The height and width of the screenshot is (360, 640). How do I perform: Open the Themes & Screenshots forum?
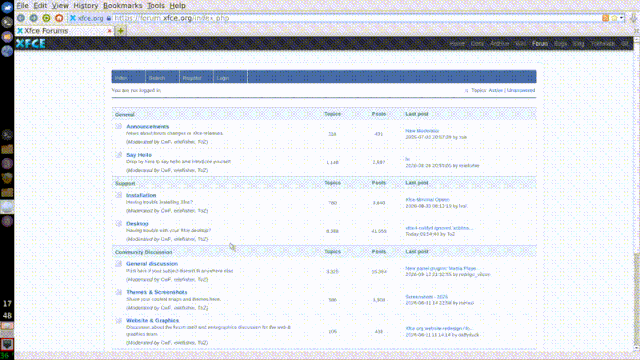pos(156,292)
